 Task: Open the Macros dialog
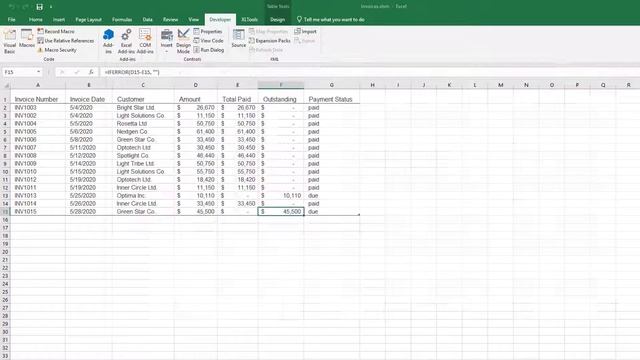pyautogui.click(x=27, y=39)
